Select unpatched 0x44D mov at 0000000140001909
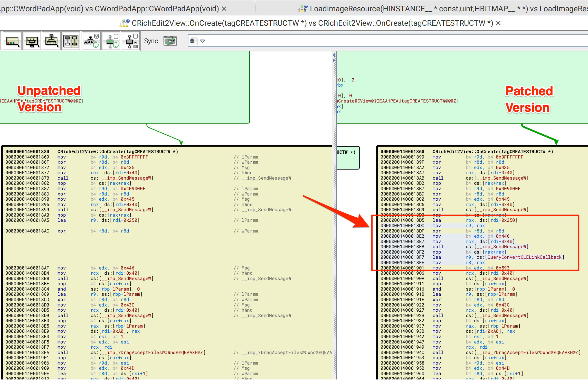 click(70, 368)
